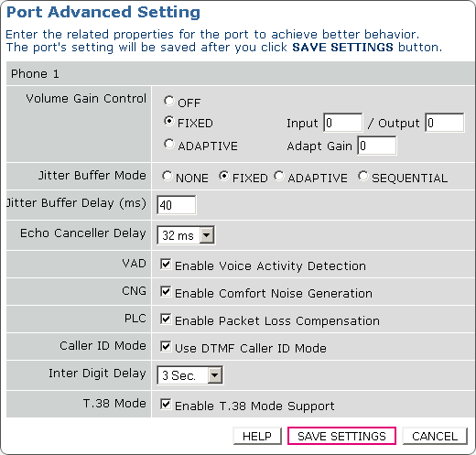Click the Input gain text field
Viewport: 476px width, 455px height.
343,123
